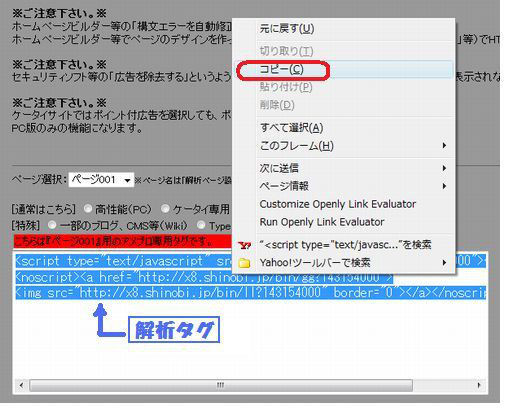
Task: Click the scrollbar right arrow button
Action: coord(479,385)
